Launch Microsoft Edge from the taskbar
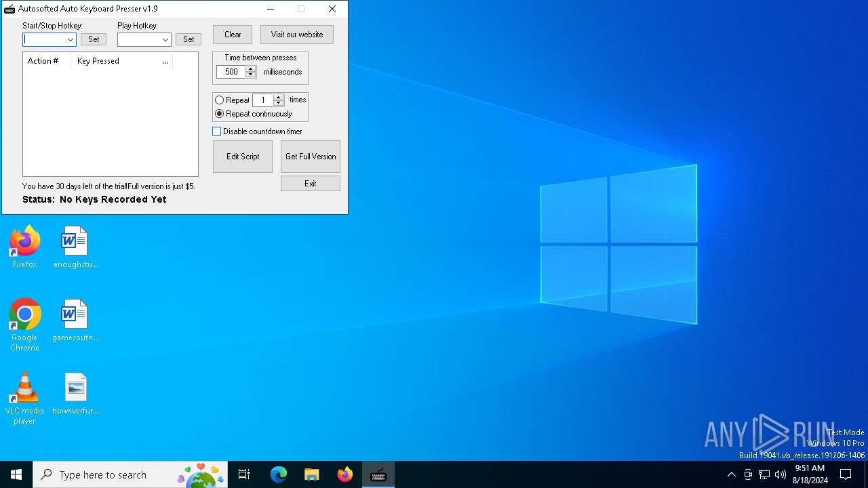Image resolution: width=868 pixels, height=488 pixels. click(279, 474)
